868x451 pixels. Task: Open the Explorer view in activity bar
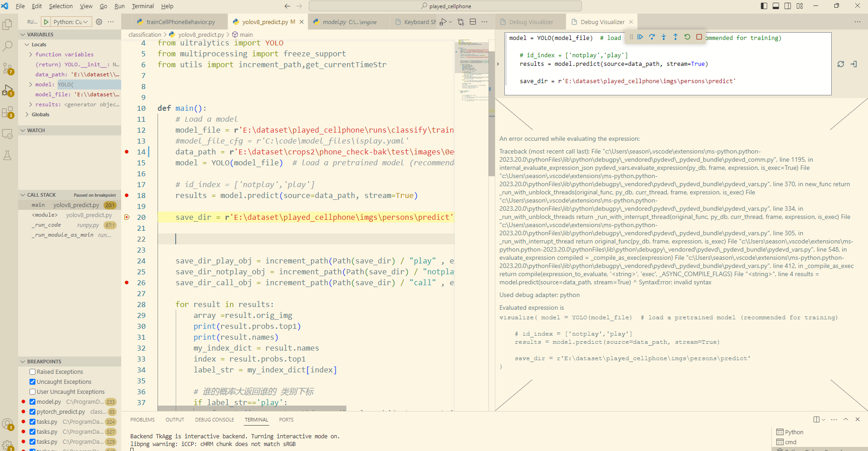pyautogui.click(x=8, y=25)
